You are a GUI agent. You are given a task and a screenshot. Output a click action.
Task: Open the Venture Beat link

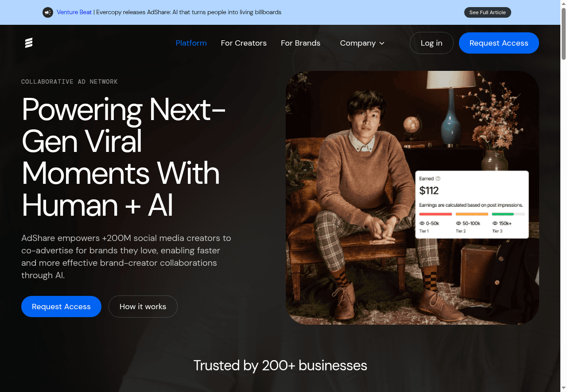[x=74, y=12]
